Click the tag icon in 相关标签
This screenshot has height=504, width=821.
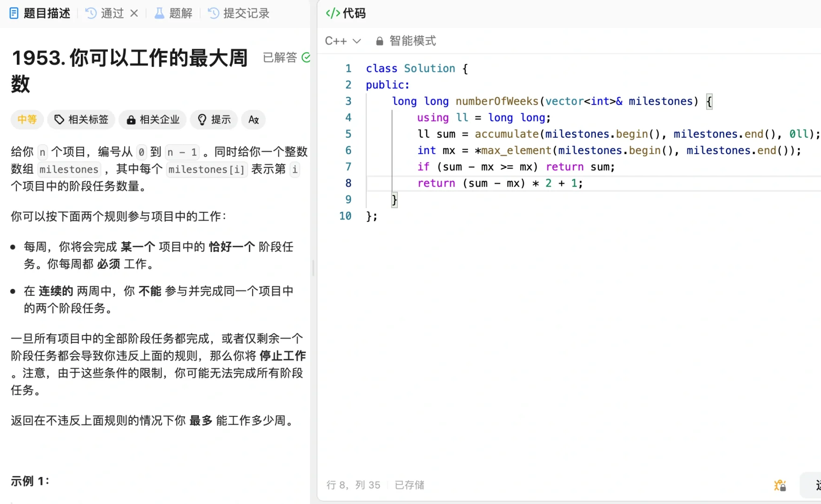59,119
